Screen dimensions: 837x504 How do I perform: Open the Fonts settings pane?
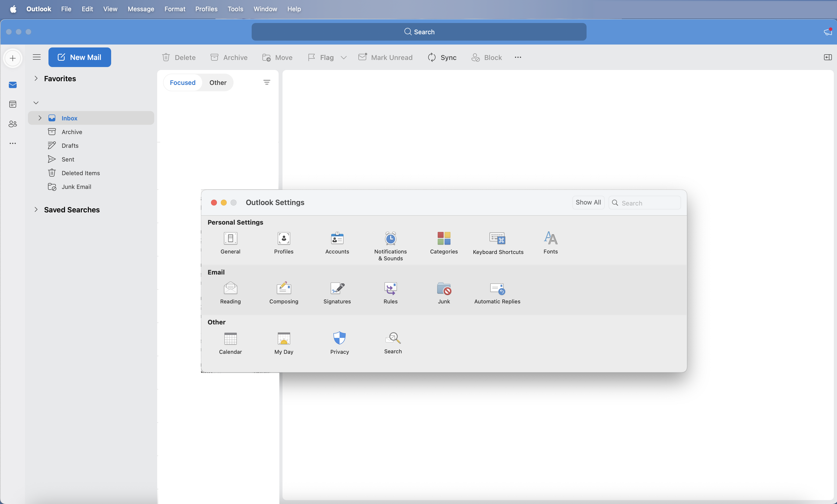[550, 243]
